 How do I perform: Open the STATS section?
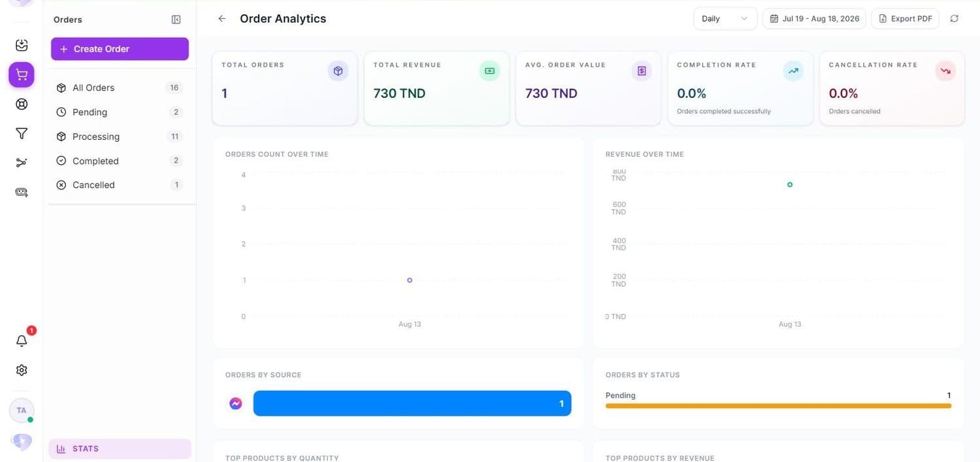pyautogui.click(x=120, y=449)
